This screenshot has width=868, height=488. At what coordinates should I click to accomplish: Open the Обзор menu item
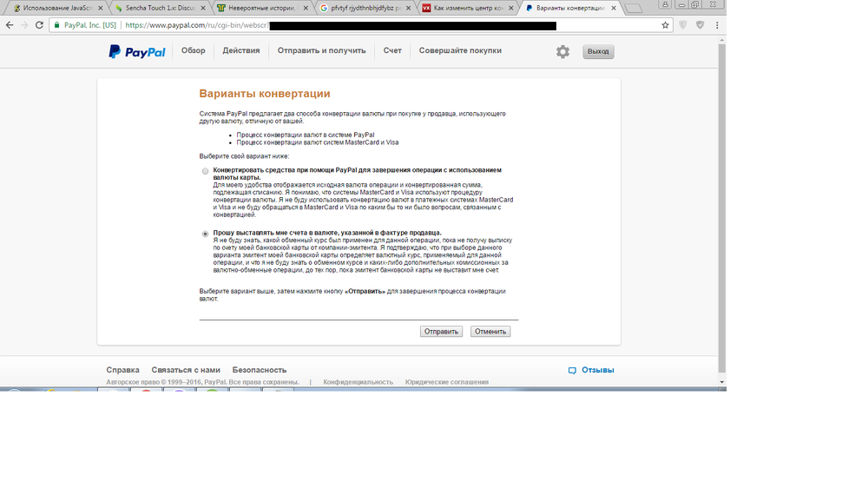click(194, 50)
